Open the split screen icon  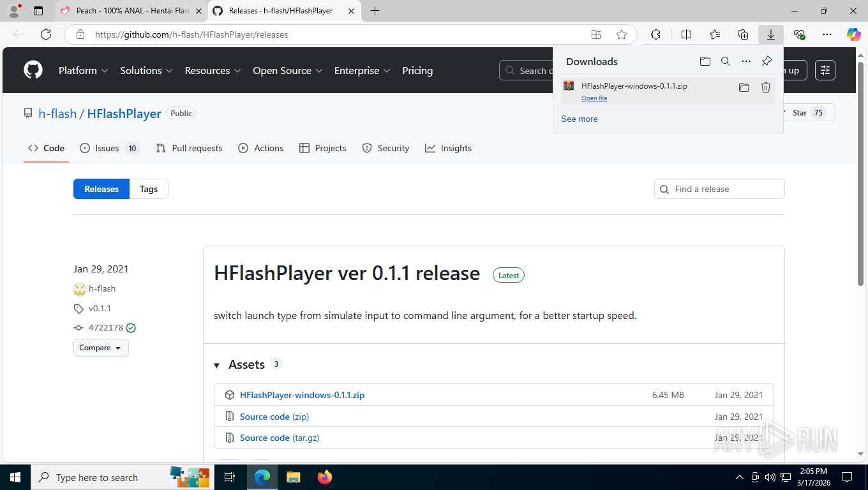click(x=686, y=34)
